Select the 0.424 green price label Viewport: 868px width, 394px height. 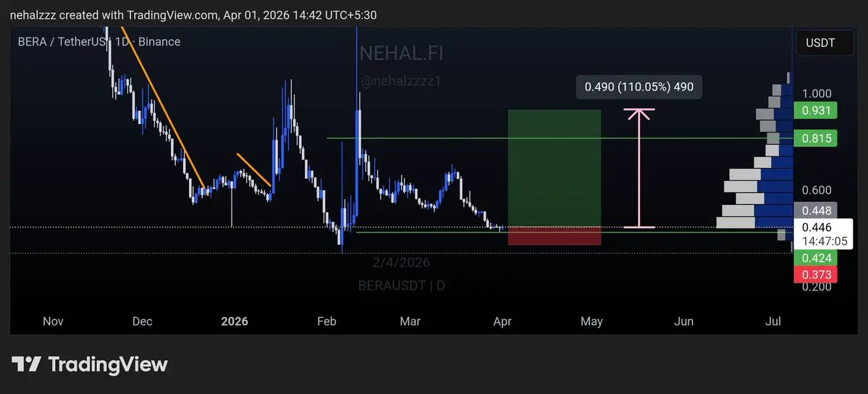click(815, 258)
